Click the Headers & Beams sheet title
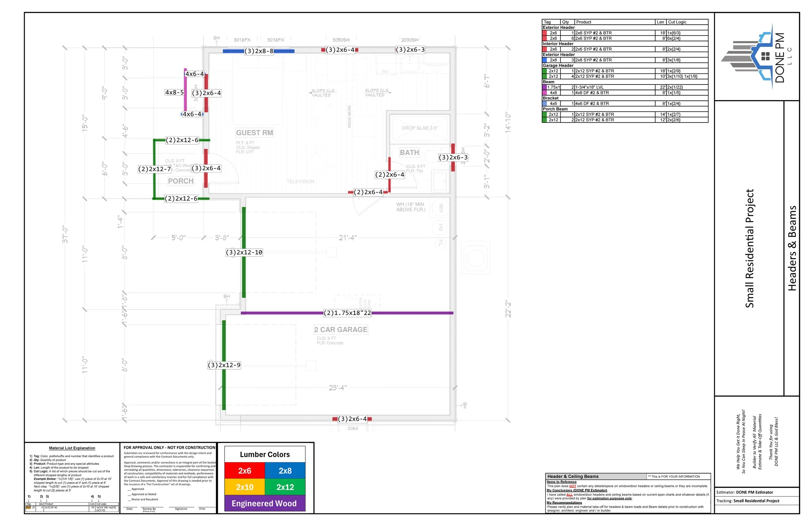 tap(792, 248)
